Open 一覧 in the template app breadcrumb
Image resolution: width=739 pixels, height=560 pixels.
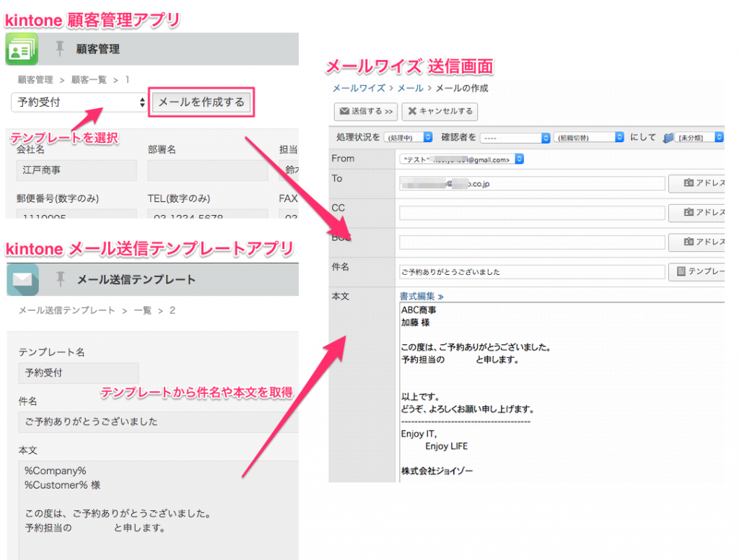click(142, 310)
